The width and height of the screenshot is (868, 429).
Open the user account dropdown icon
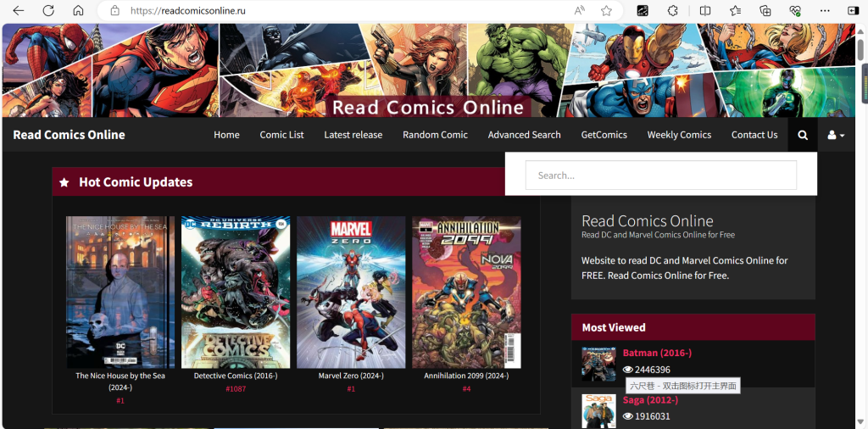pyautogui.click(x=836, y=135)
